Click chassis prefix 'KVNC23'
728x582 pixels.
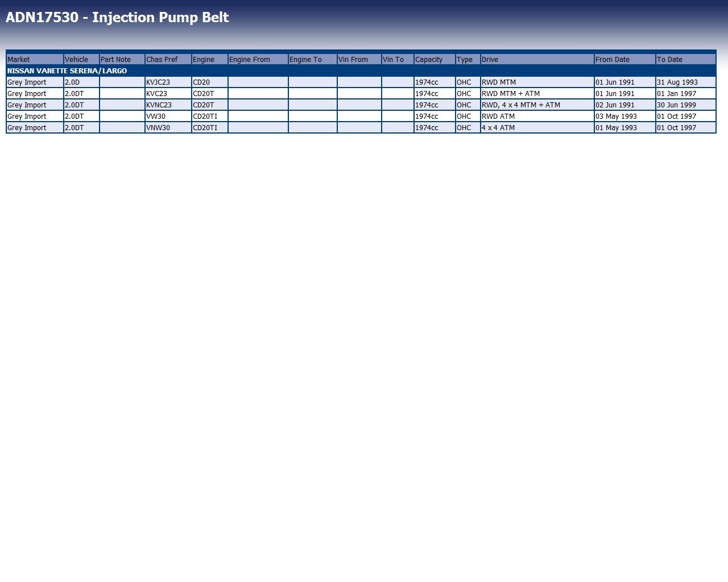click(168, 105)
